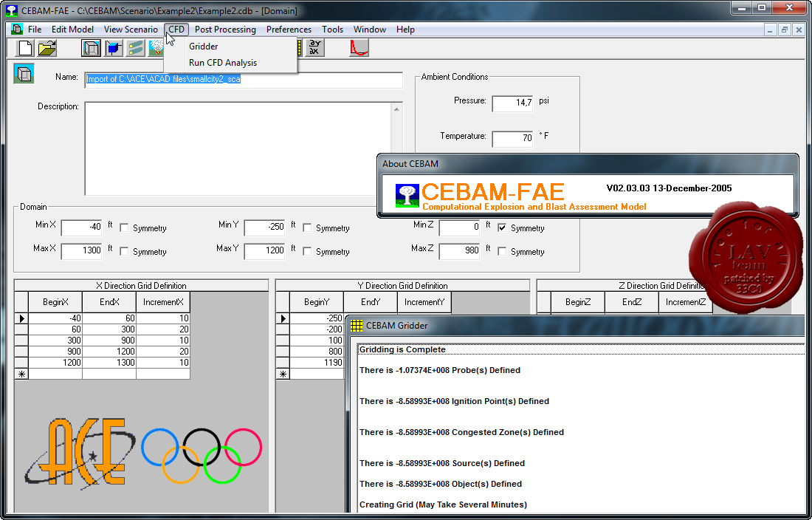Viewport: 812px width, 520px height.
Task: Open the Window menu
Action: click(x=370, y=30)
